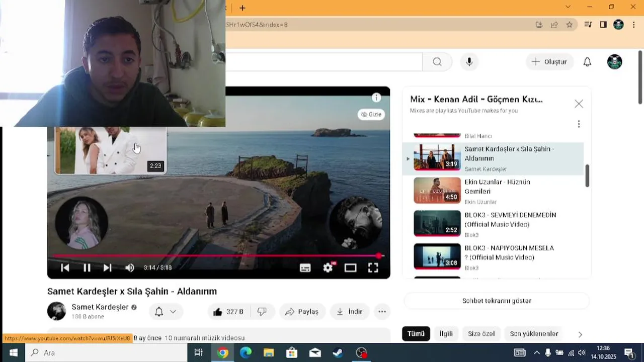
Task: Toggle the Chrome side panel
Action: click(x=603, y=25)
